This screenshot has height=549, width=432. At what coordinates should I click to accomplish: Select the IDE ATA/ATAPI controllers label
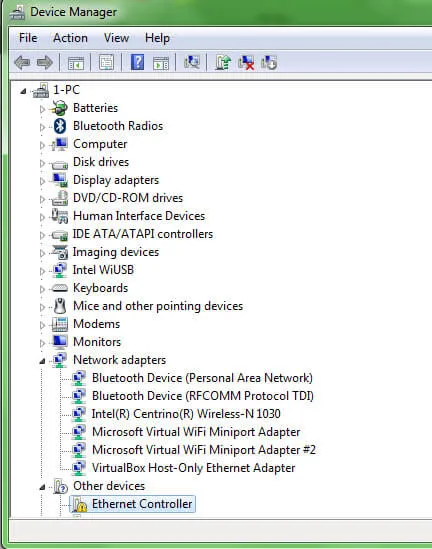[142, 234]
